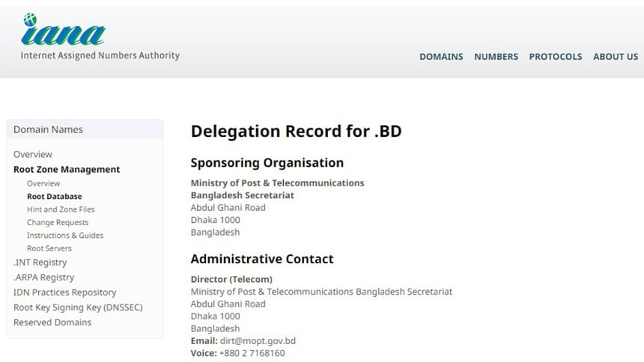Open IDN Practices Repository
This screenshot has height=362, width=644.
(65, 292)
